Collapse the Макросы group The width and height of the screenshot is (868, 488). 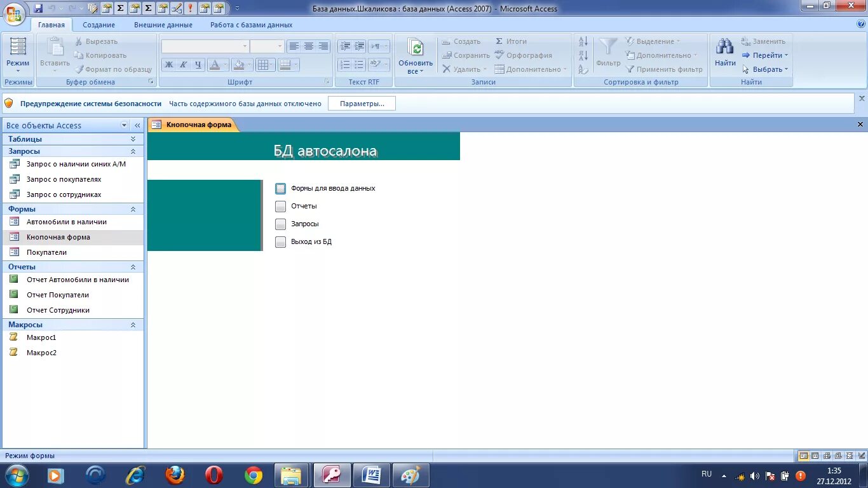click(x=133, y=325)
